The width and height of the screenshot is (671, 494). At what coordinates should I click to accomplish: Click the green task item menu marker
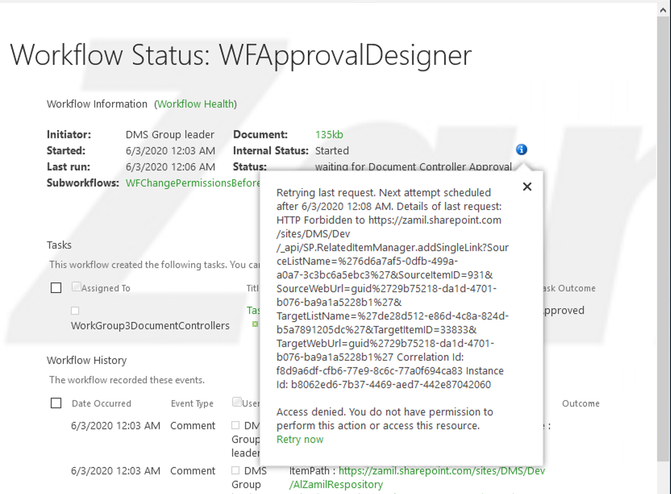click(x=255, y=324)
